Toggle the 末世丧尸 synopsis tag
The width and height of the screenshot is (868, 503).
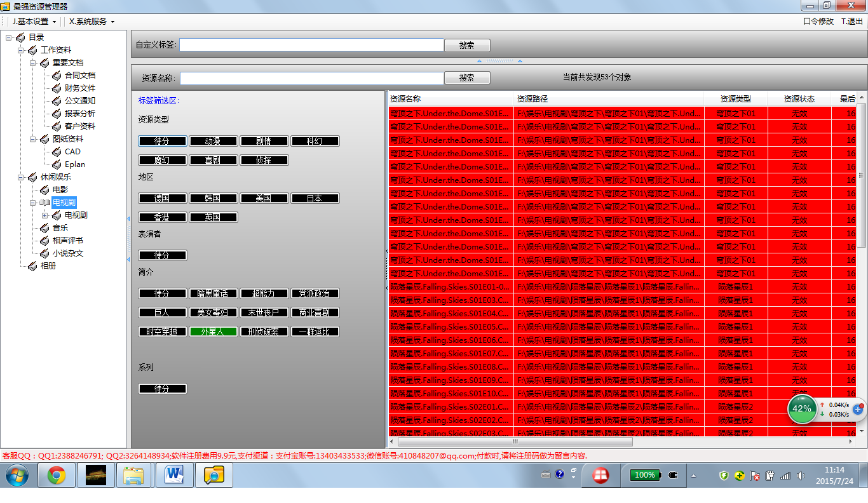click(x=264, y=312)
